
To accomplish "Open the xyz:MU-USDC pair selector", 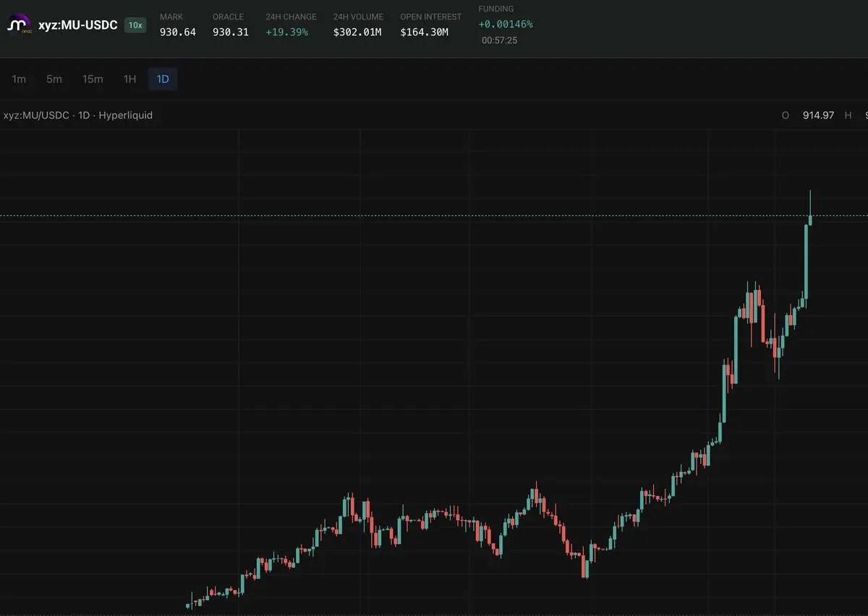I will [x=78, y=25].
